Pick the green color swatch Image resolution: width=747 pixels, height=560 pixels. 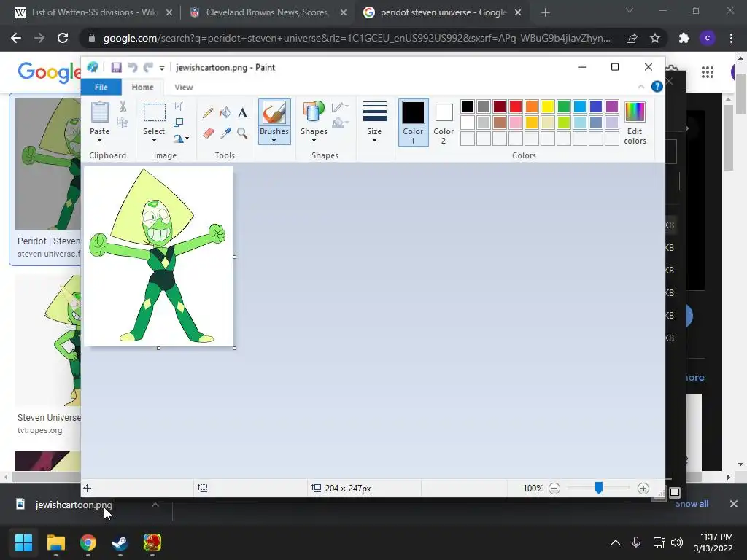pyautogui.click(x=564, y=106)
